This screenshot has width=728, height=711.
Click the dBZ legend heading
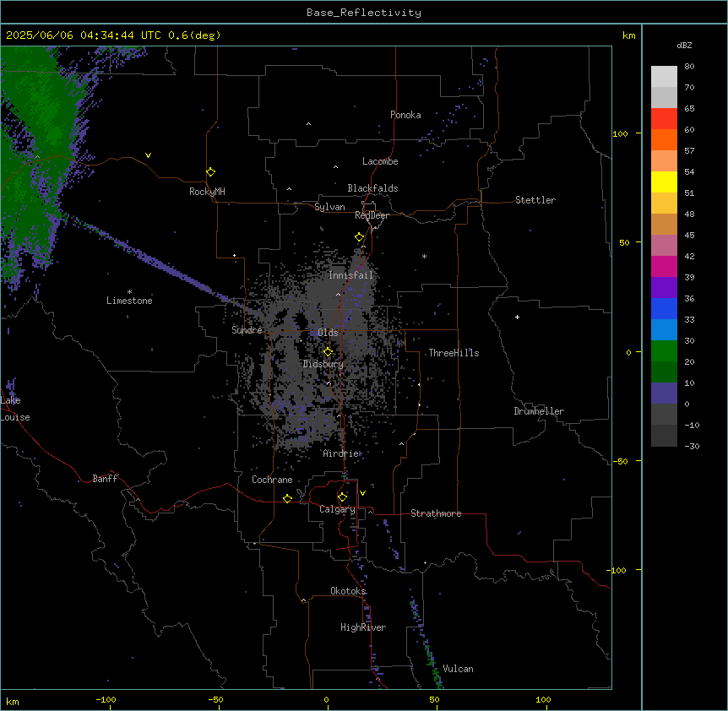(684, 45)
